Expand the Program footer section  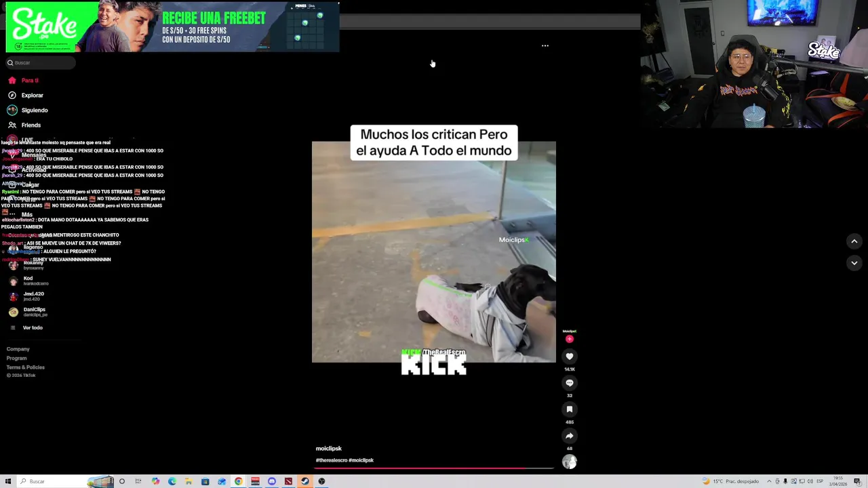click(x=17, y=358)
